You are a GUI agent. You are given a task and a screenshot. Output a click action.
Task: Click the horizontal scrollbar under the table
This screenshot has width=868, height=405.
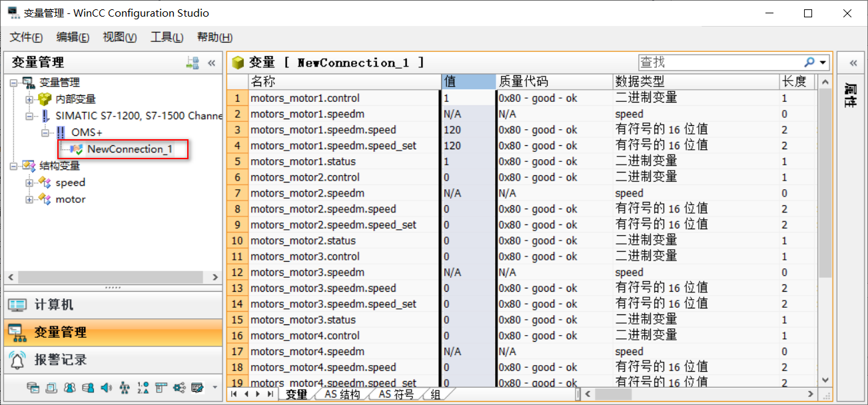(x=699, y=394)
